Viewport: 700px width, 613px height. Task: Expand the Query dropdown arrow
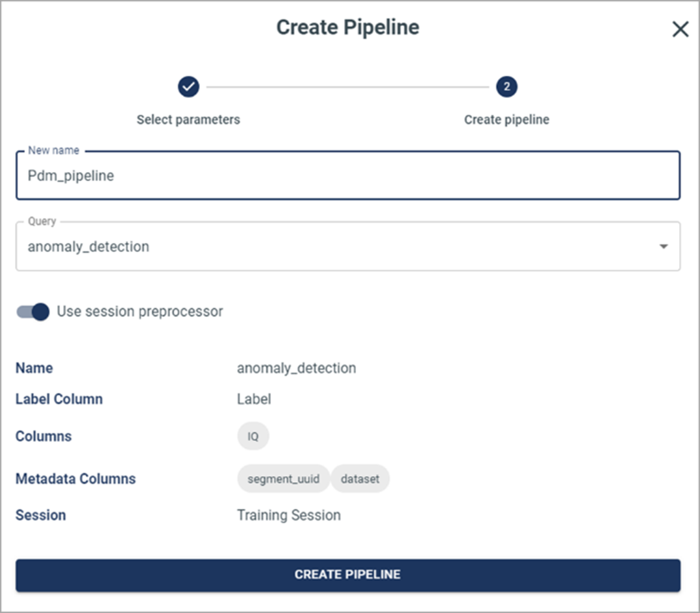click(x=663, y=247)
